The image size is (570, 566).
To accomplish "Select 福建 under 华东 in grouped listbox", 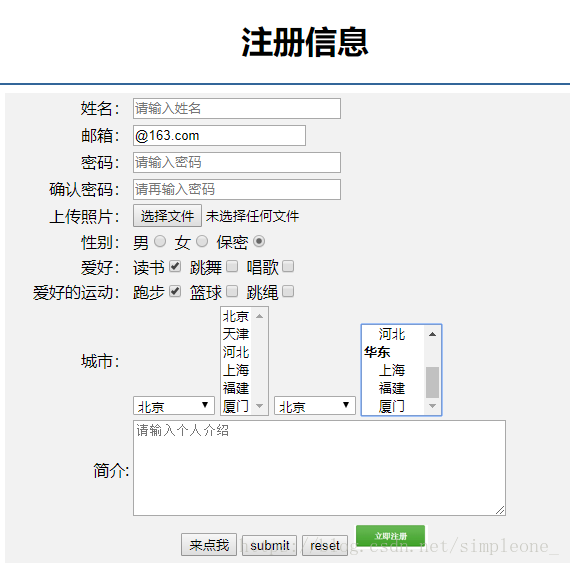I will tap(393, 388).
